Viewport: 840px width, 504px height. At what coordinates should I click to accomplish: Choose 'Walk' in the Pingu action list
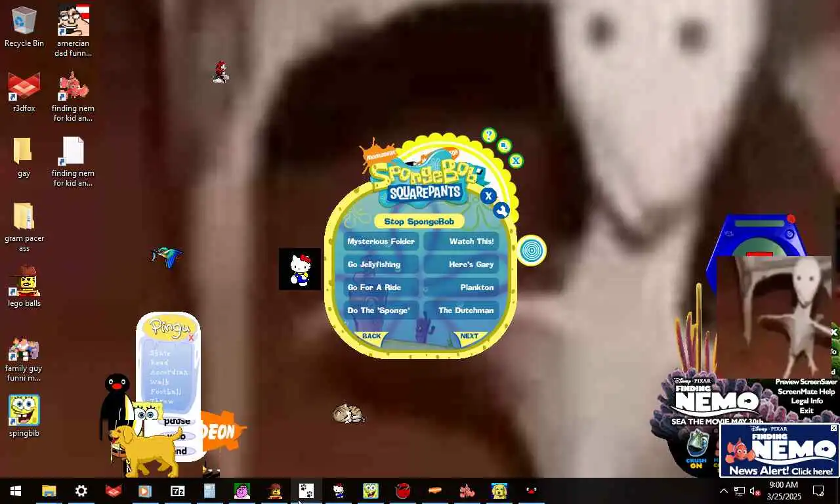[159, 382]
